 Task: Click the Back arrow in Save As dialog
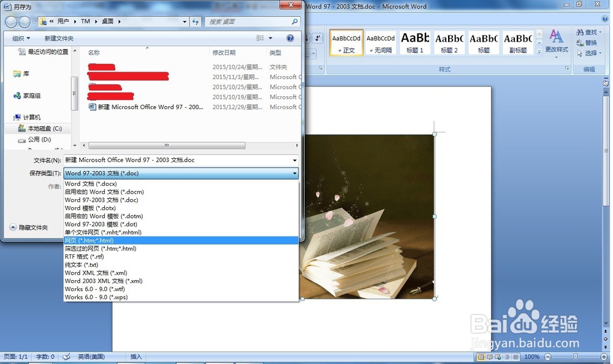tap(11, 22)
